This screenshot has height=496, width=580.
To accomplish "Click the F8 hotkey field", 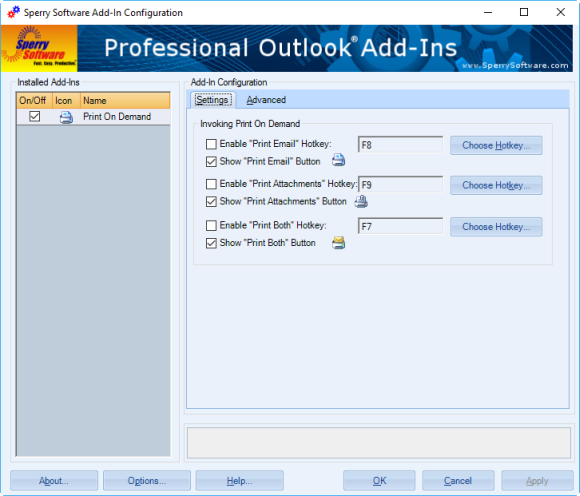I will (401, 145).
